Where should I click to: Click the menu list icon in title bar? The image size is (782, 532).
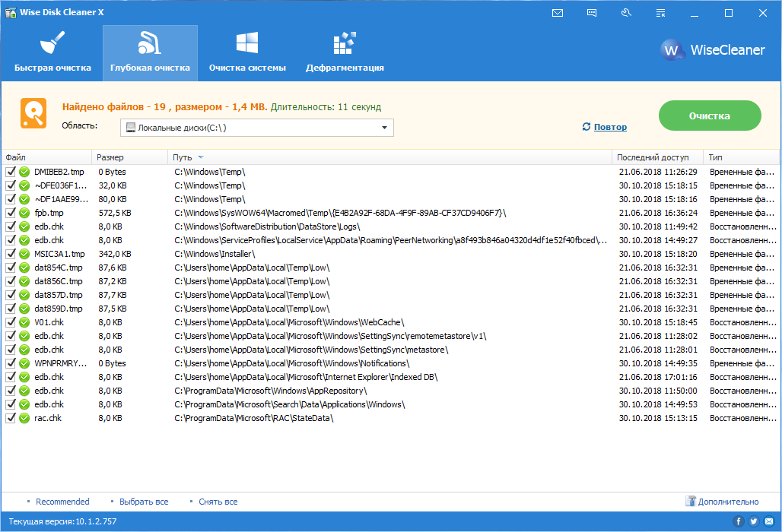coord(660,13)
